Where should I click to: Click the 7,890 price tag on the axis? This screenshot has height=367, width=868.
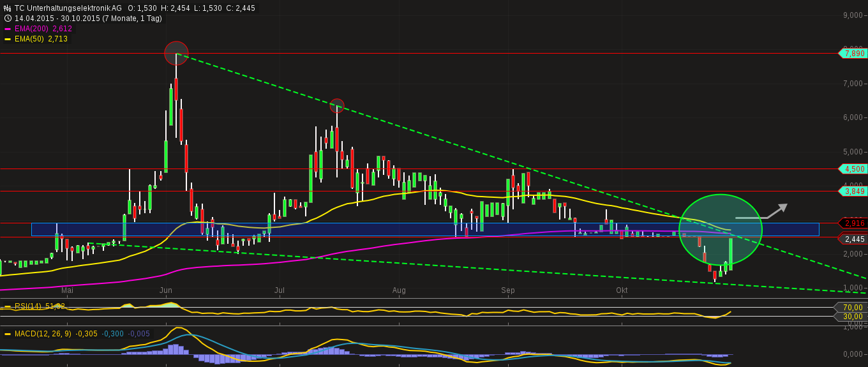(852, 54)
